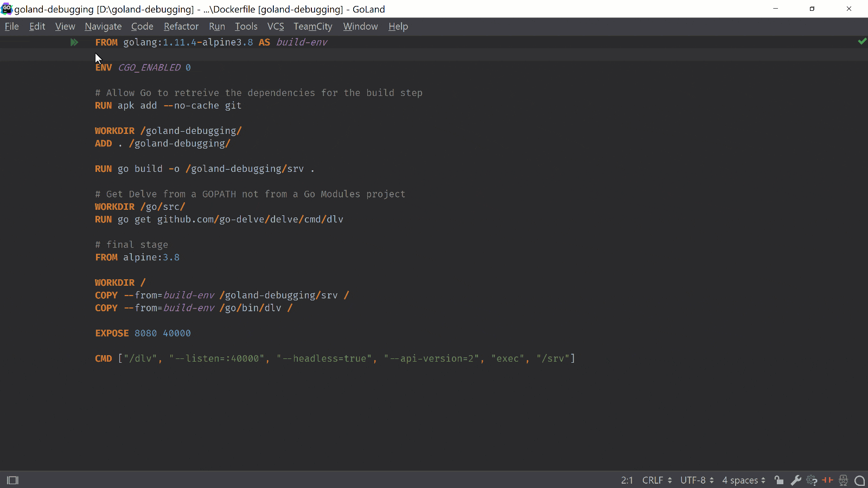
Task: Click the 'WORKDIR /go/src/' line
Action: (140, 207)
